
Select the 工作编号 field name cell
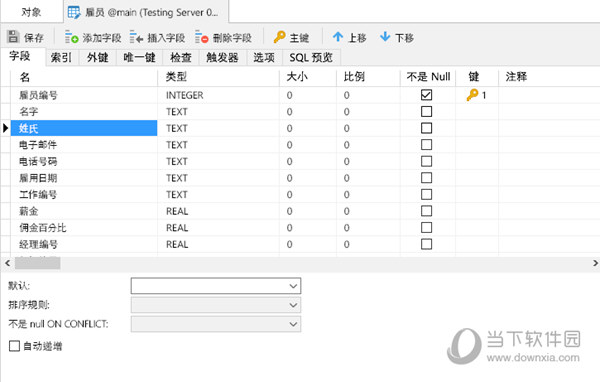(84, 194)
